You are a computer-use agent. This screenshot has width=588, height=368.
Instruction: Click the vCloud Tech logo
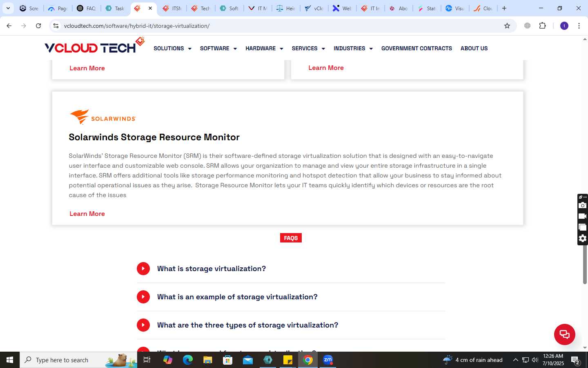95,46
